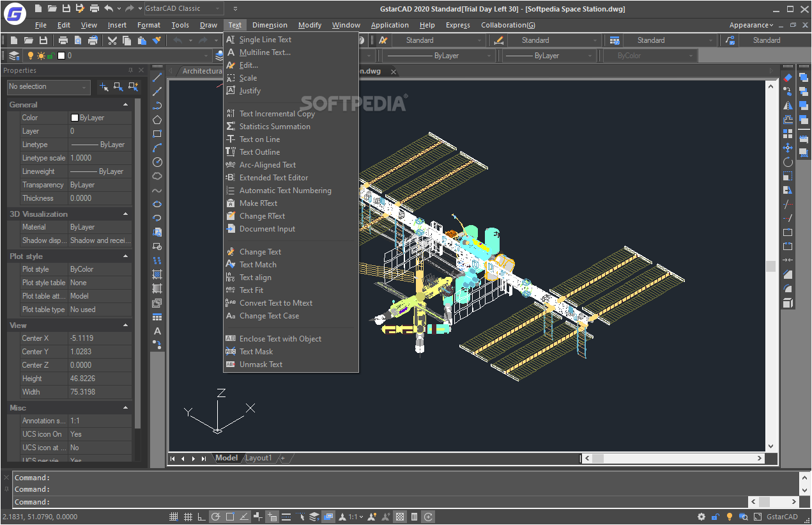812x525 pixels.
Task: Click the GstarCAD label in status bar
Action: coord(782,517)
